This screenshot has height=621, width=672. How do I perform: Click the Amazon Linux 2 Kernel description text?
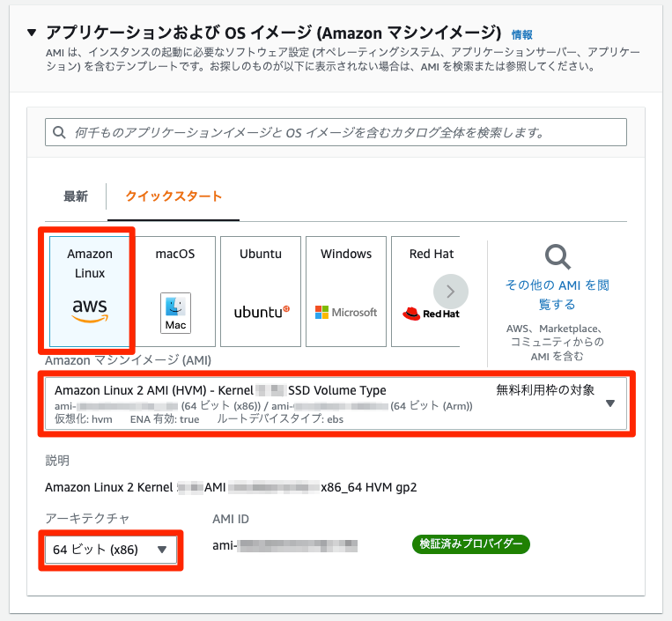click(231, 487)
